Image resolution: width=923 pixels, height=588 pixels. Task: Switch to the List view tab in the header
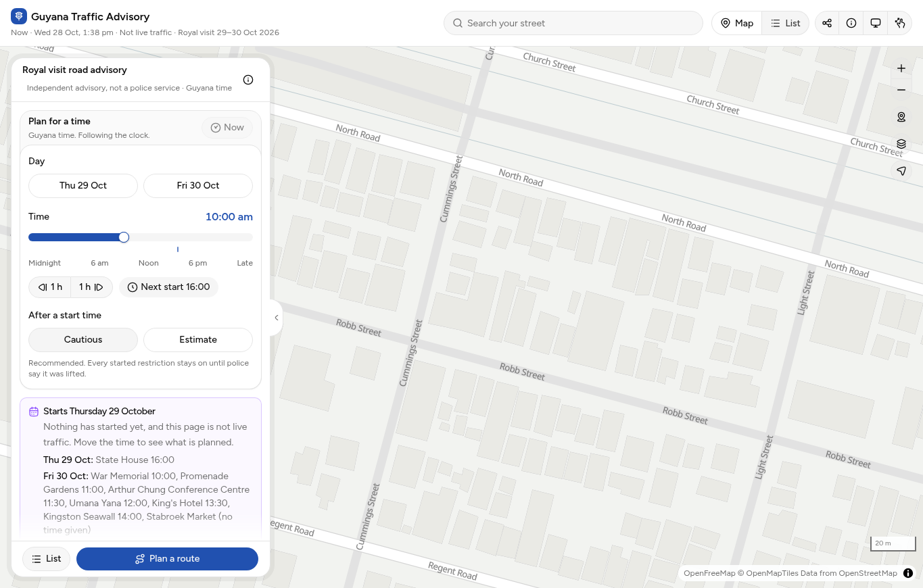click(x=786, y=23)
